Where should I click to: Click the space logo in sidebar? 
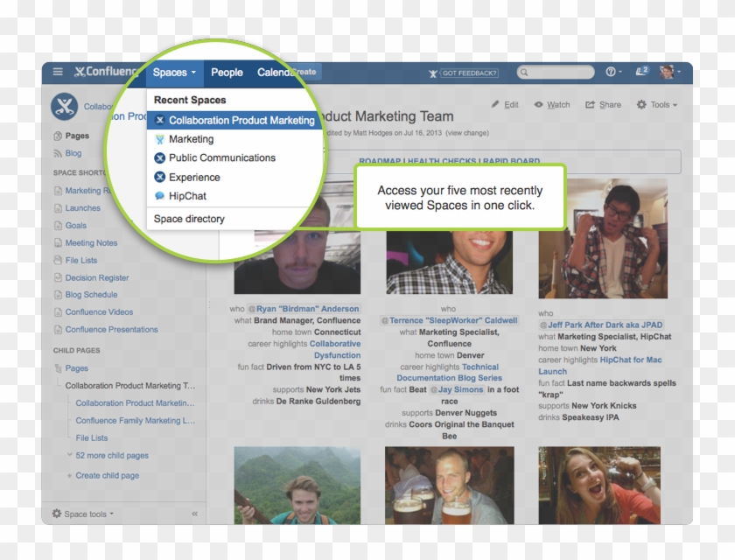(x=64, y=107)
